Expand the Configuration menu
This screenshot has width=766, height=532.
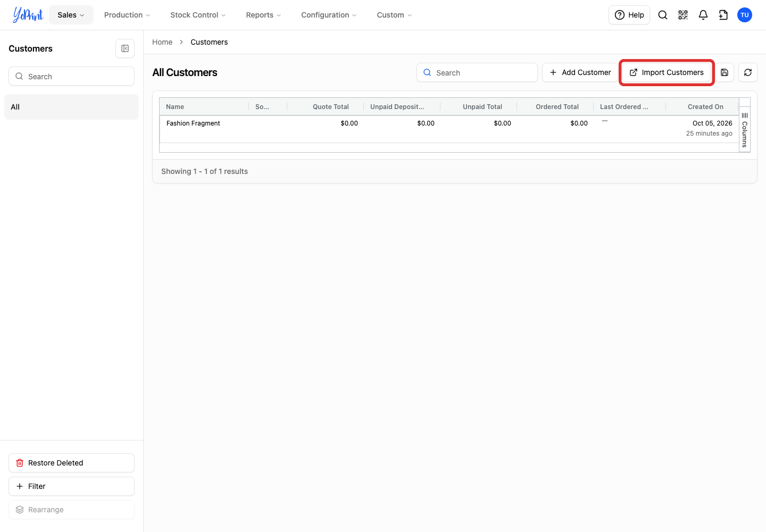329,15
